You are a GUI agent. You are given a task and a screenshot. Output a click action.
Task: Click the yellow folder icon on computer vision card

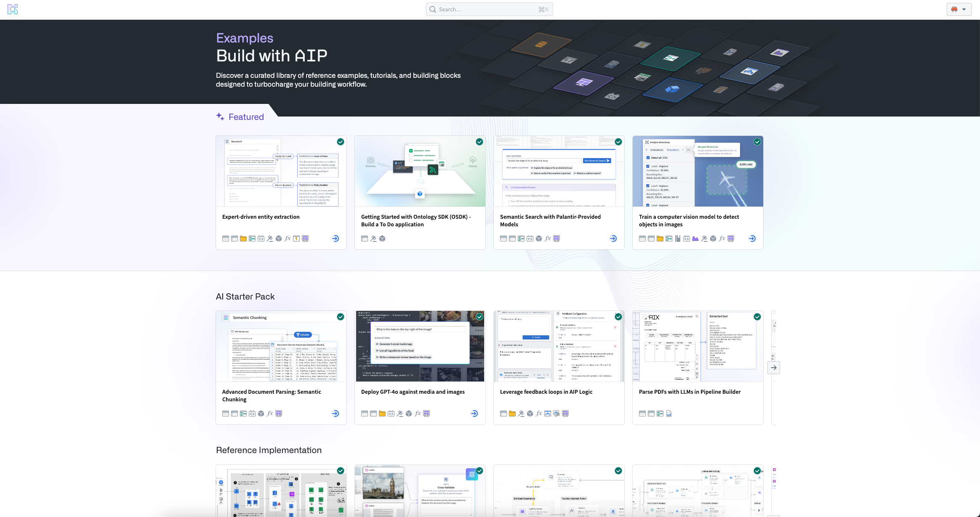pos(660,239)
